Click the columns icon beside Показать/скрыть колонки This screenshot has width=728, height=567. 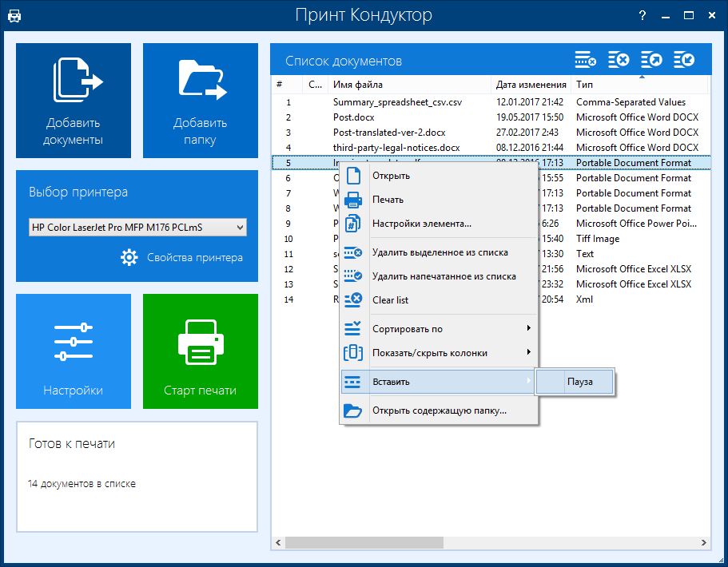click(x=353, y=353)
